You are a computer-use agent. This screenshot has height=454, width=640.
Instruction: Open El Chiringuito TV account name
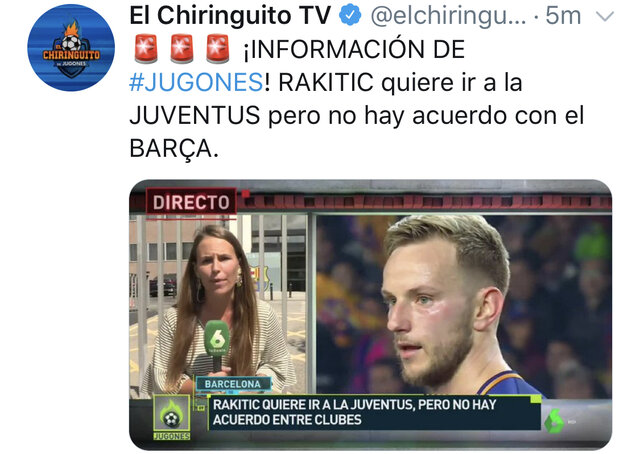[230, 16]
